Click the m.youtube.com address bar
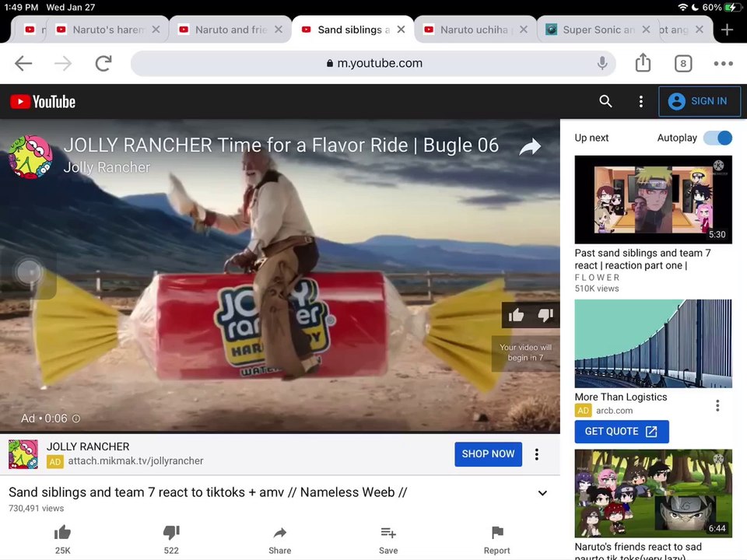The image size is (747, 560). [373, 63]
